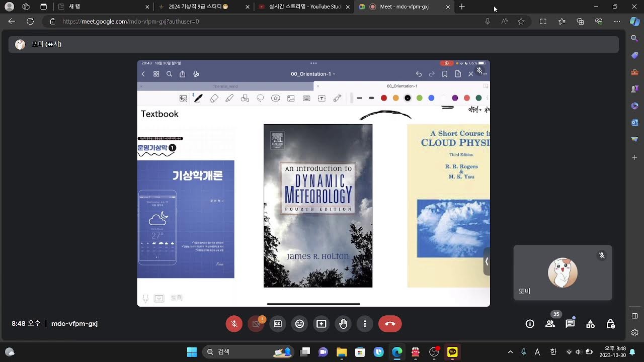
Task: Switch to the Thermal_wind notes tab
Action: [225, 86]
